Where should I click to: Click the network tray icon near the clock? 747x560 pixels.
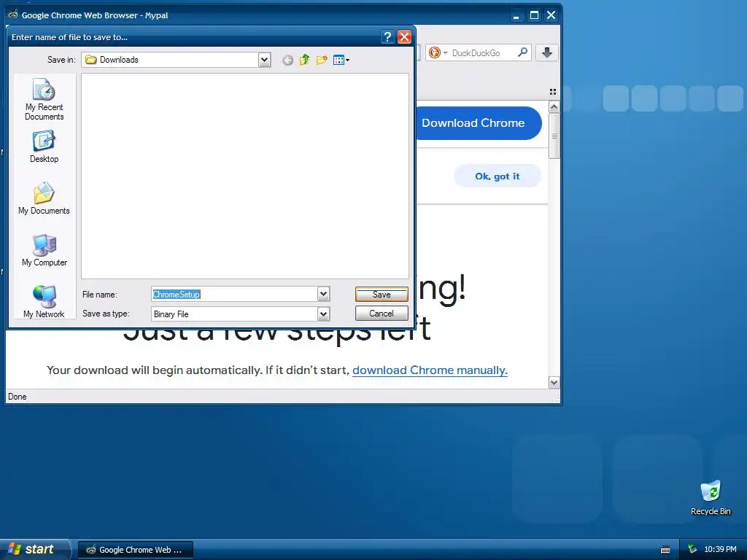point(692,549)
